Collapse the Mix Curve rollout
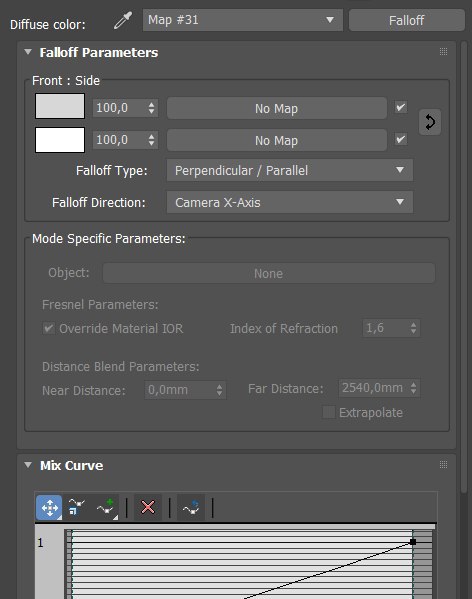This screenshot has height=599, width=472. (x=28, y=465)
